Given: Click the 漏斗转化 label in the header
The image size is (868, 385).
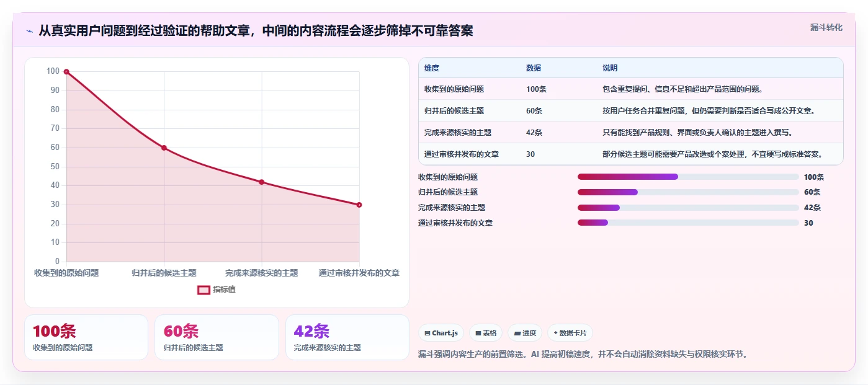Looking at the screenshot, I should pyautogui.click(x=826, y=27).
